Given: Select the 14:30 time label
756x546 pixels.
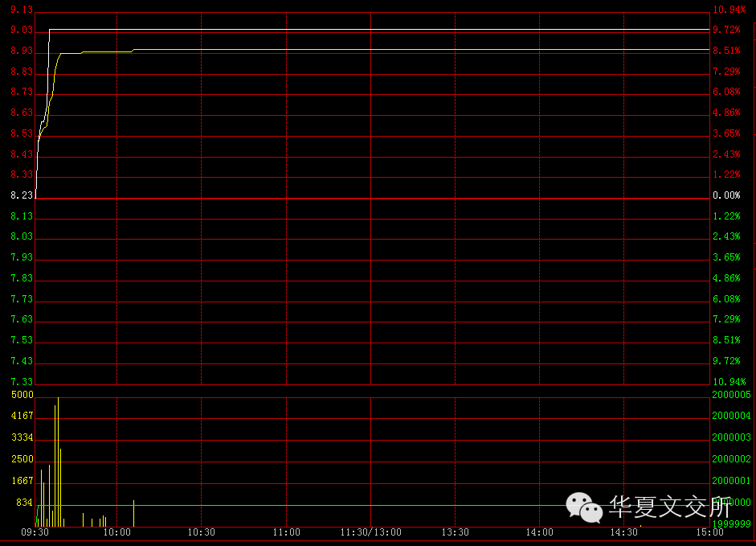Looking at the screenshot, I should 624,532.
